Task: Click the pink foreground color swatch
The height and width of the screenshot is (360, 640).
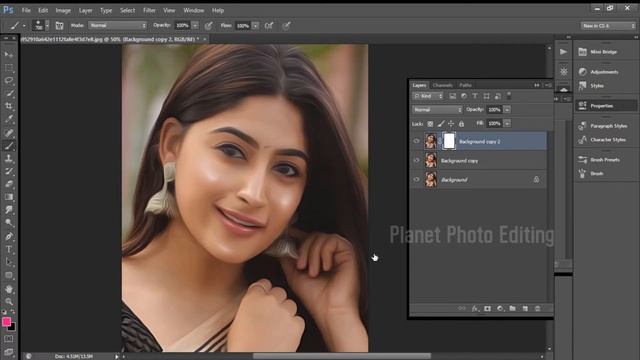Action: 6,322
